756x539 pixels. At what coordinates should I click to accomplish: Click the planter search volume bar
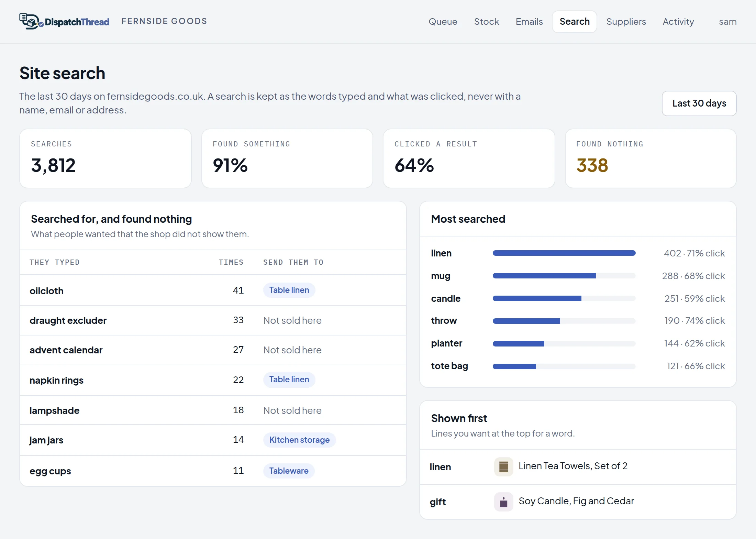point(564,343)
